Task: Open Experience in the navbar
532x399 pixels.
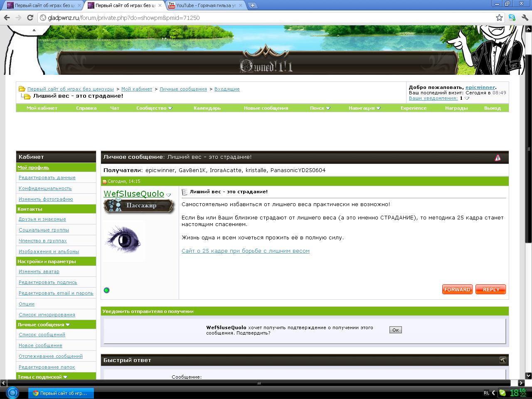Action: pos(414,108)
